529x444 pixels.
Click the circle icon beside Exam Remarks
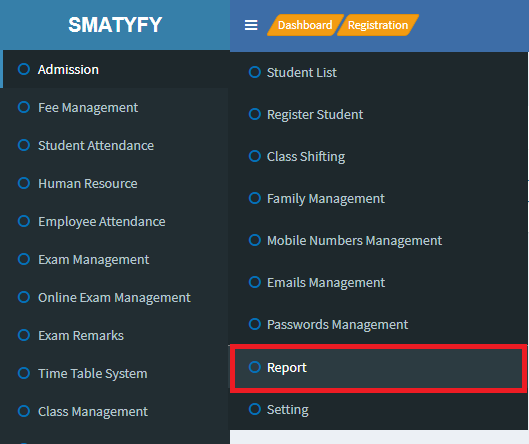tap(24, 335)
